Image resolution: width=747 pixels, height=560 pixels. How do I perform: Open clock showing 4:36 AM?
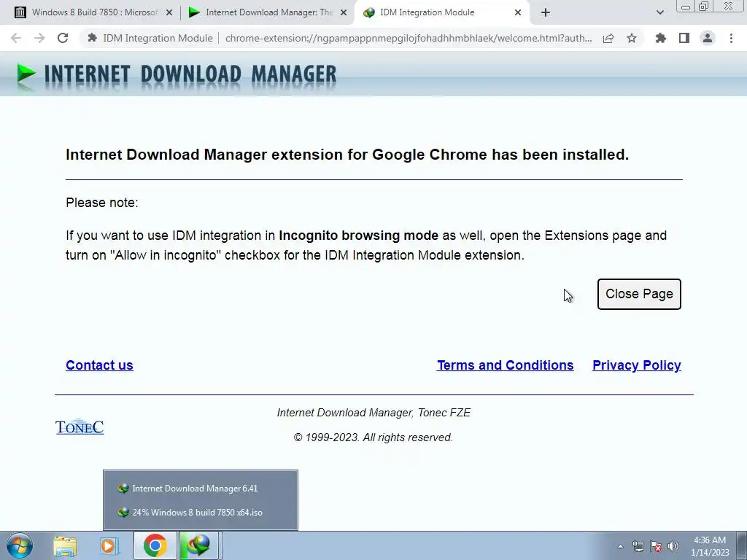[x=710, y=546]
